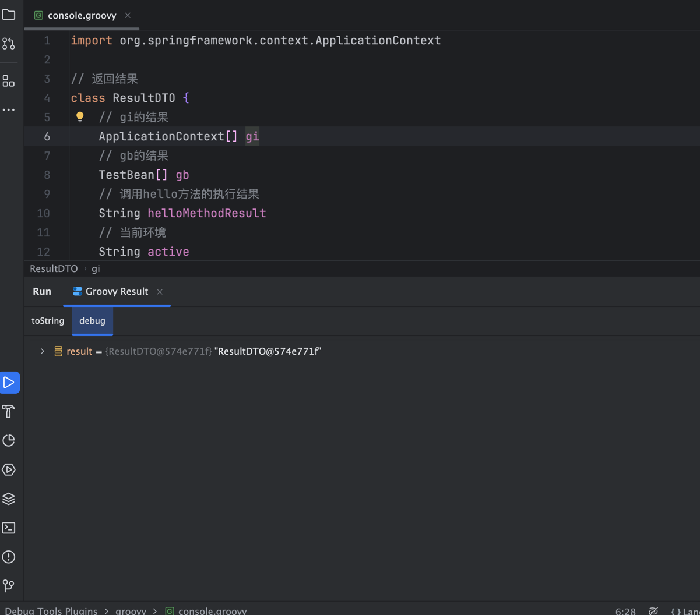700x615 pixels.
Task: Click helloMethodResult field on line 10
Action: tap(207, 213)
